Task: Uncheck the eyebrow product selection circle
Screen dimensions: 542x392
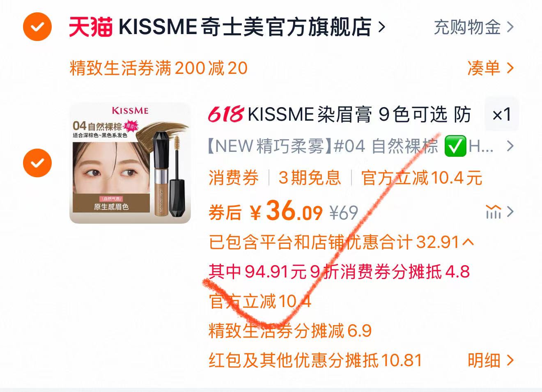Action: 37,163
